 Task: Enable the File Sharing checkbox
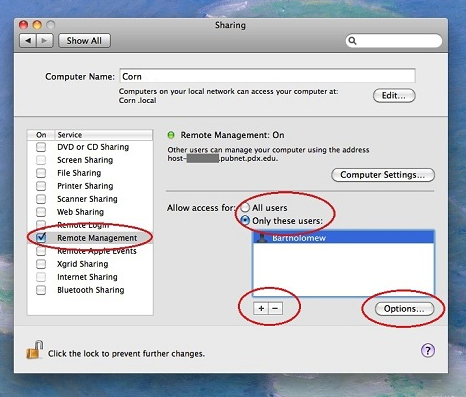coord(41,173)
